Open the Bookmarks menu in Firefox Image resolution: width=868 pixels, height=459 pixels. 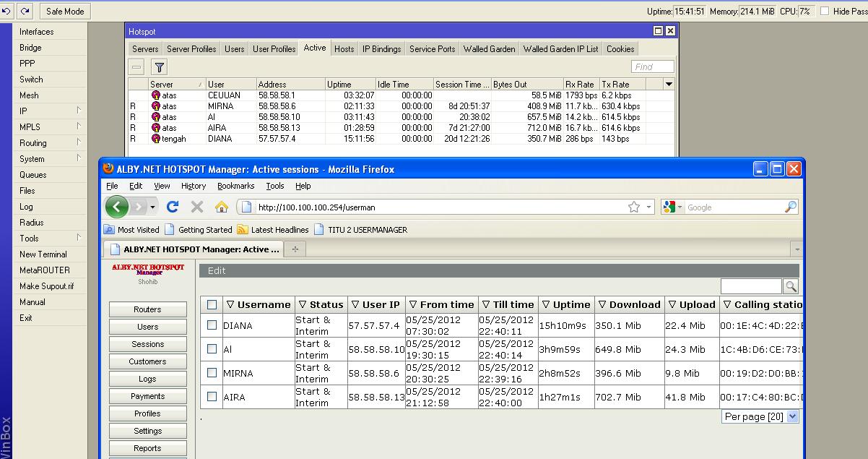pos(235,186)
